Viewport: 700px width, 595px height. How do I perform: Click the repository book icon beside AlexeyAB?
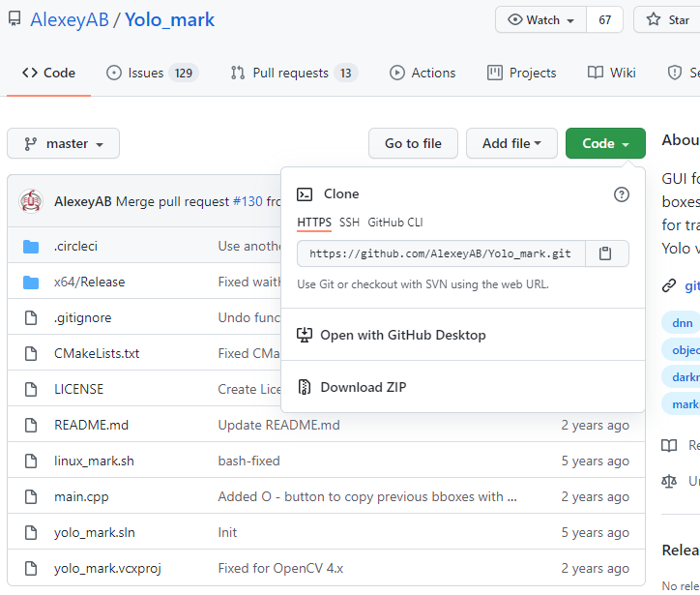[15, 19]
